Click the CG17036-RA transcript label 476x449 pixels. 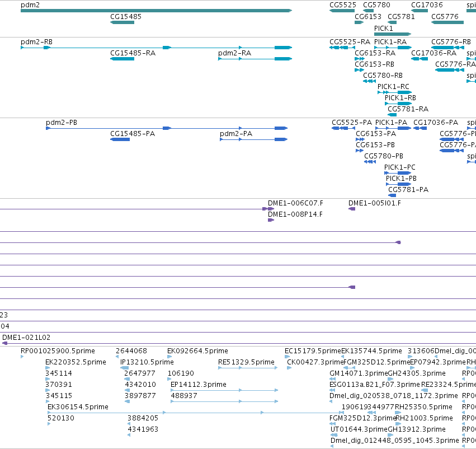pos(433,53)
